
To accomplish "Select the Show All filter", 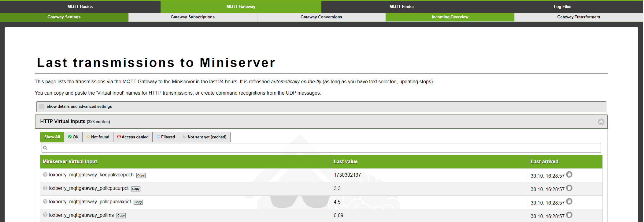I will pyautogui.click(x=52, y=137).
